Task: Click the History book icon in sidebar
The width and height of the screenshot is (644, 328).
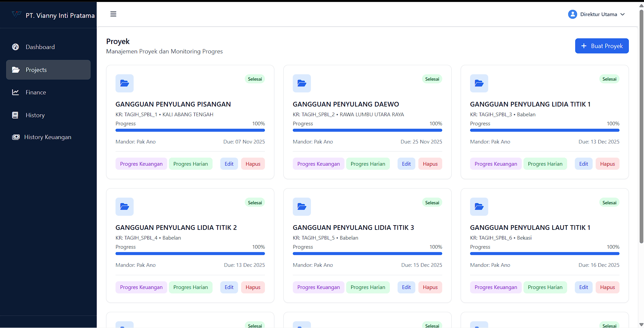Action: coord(15,115)
